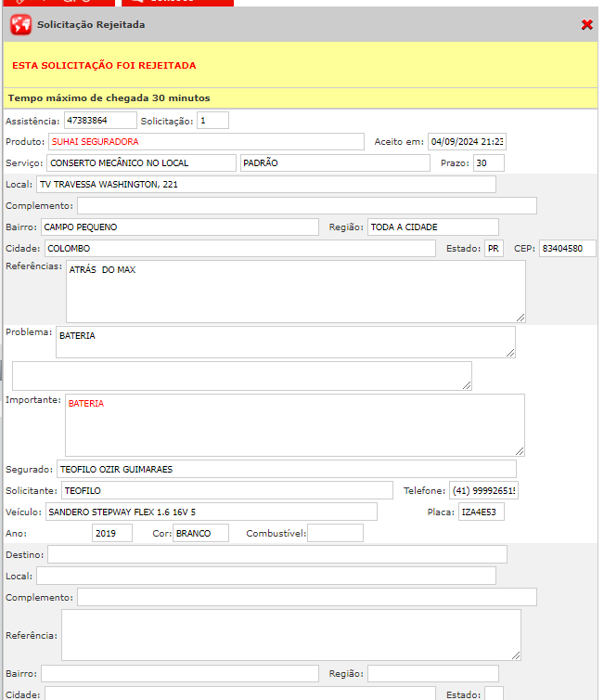The width and height of the screenshot is (604, 700).
Task: Click the empty destination Região field
Action: coord(432,674)
